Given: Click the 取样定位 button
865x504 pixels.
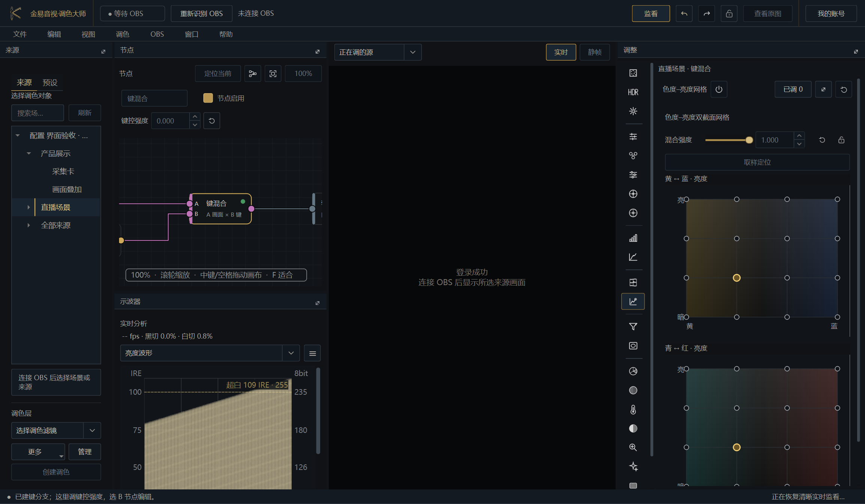Looking at the screenshot, I should (757, 162).
